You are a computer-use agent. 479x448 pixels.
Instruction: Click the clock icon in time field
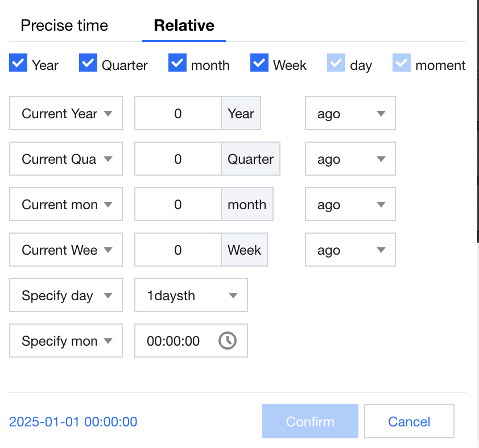[x=228, y=341]
